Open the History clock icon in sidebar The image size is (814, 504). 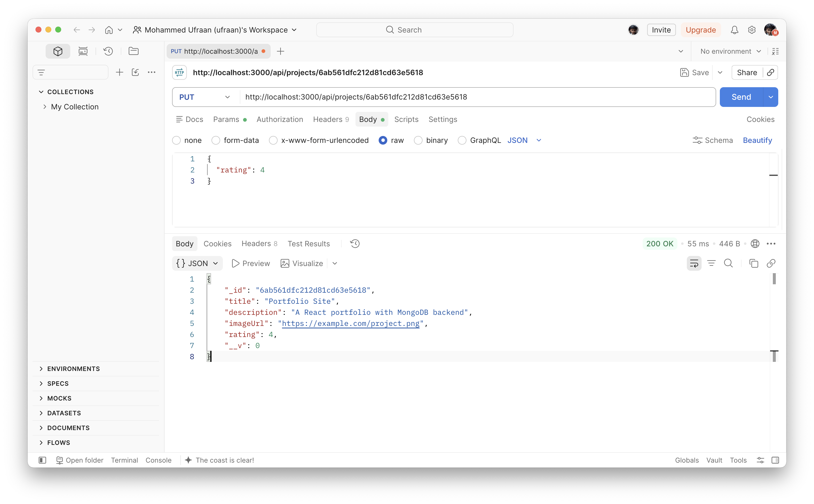pos(108,51)
